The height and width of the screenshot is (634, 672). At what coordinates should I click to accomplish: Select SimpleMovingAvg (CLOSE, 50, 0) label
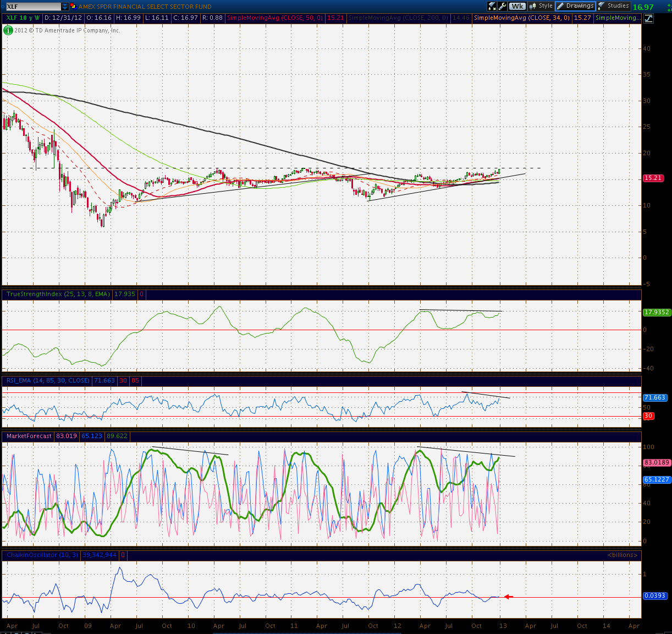click(x=275, y=18)
